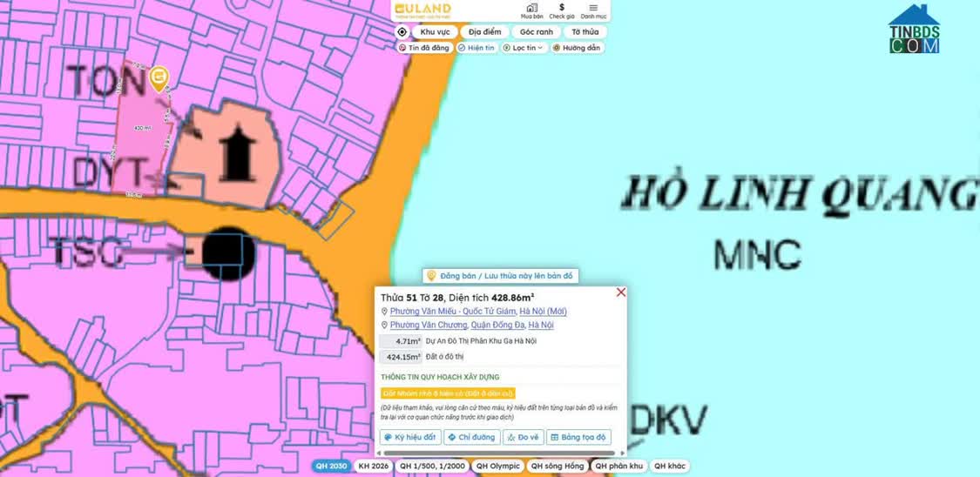
Task: Open the Tờ thửa search option
Action: [x=585, y=32]
